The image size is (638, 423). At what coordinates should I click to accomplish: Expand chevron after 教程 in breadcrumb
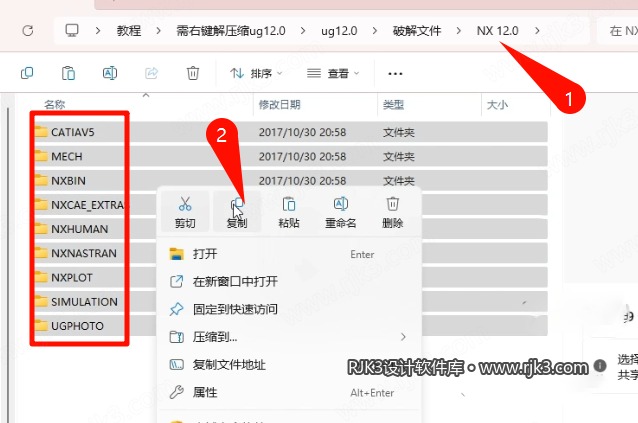[x=158, y=31]
